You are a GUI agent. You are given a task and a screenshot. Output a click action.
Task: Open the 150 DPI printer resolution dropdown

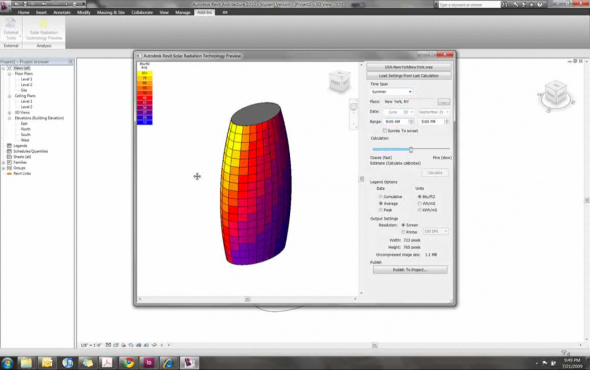pyautogui.click(x=436, y=231)
